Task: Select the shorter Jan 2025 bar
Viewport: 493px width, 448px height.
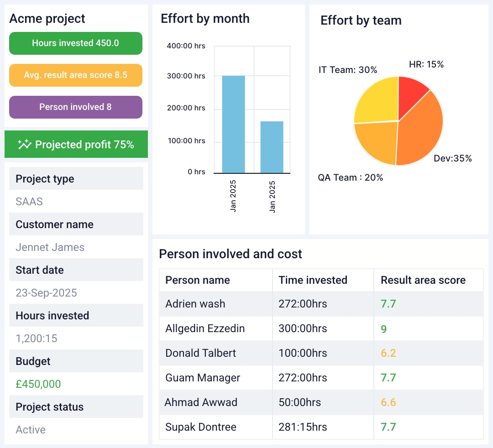Action: 272,146
